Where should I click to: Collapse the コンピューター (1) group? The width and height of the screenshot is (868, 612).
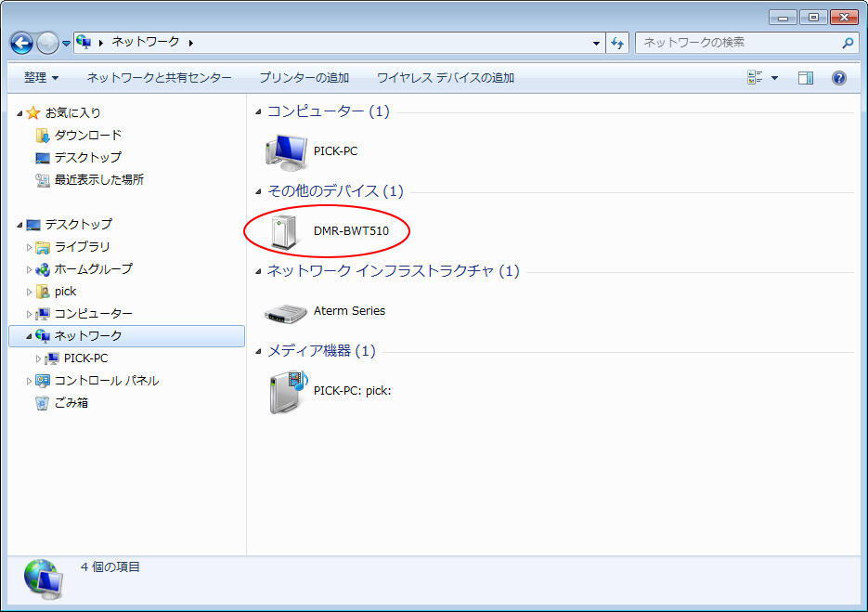[x=258, y=112]
